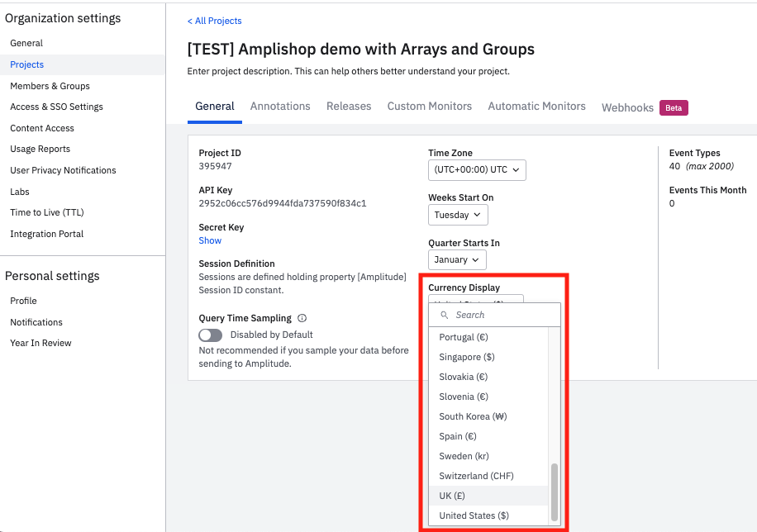
Task: Go back via All Projects link
Action: (x=214, y=21)
